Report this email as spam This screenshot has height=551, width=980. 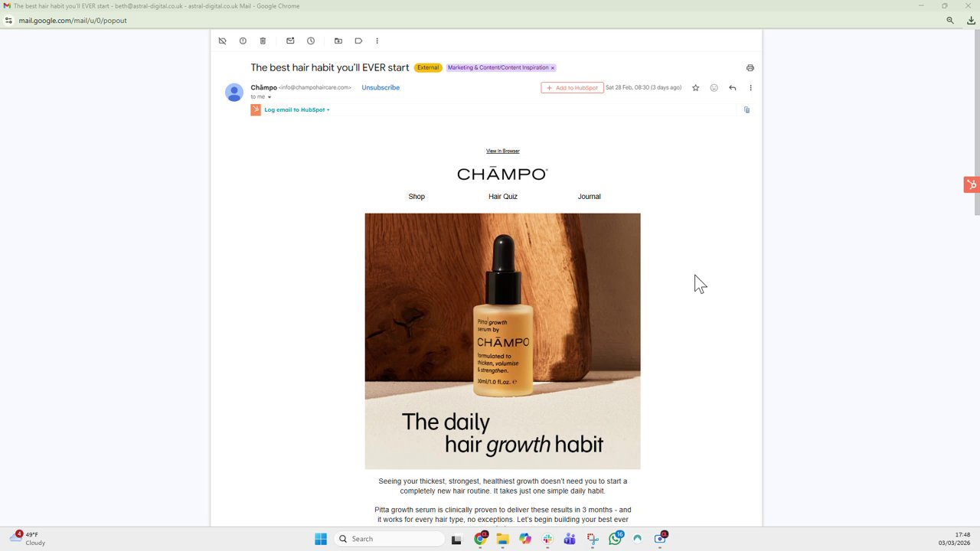(243, 41)
